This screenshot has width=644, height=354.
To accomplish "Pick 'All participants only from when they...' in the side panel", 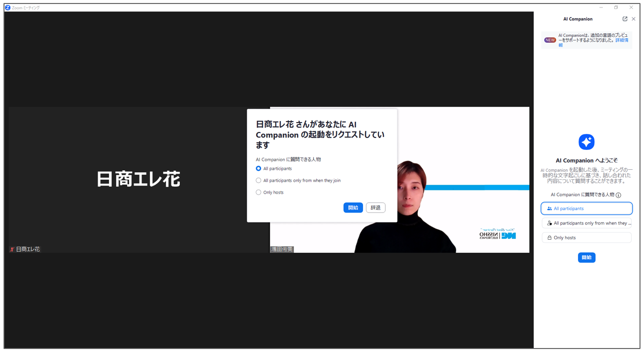I will click(586, 223).
